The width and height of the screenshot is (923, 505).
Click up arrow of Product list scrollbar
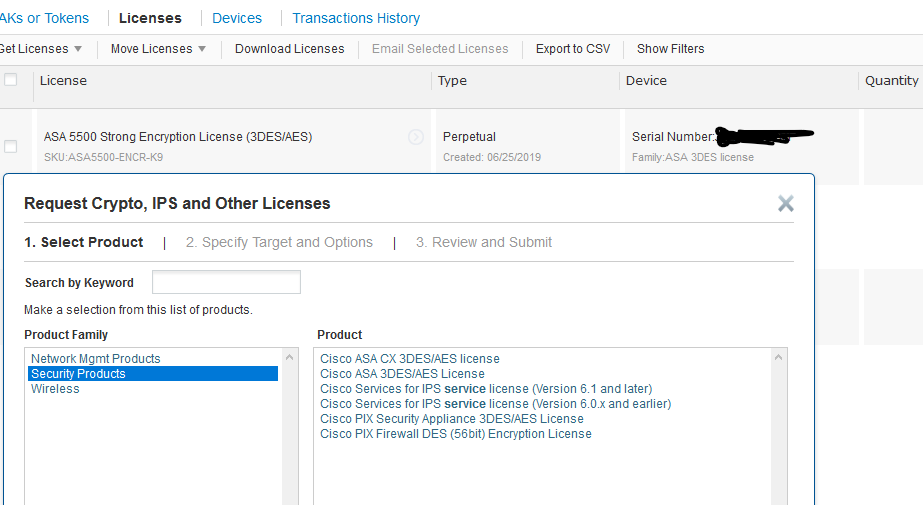tap(780, 357)
